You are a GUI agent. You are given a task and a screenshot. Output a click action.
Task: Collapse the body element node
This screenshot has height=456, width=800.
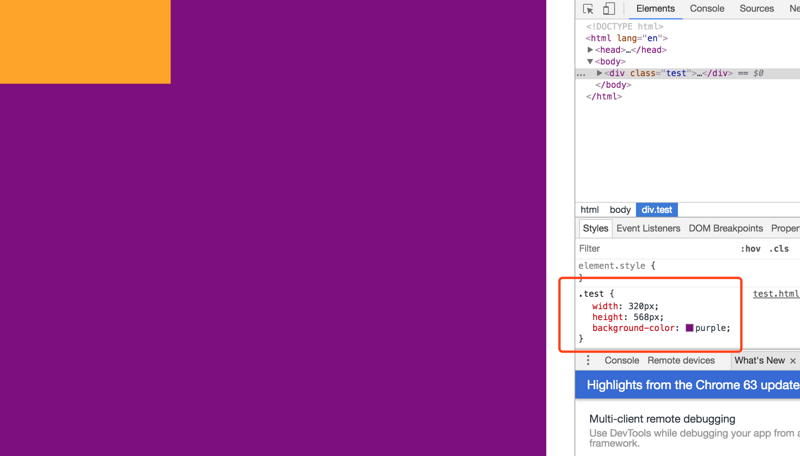(x=590, y=62)
